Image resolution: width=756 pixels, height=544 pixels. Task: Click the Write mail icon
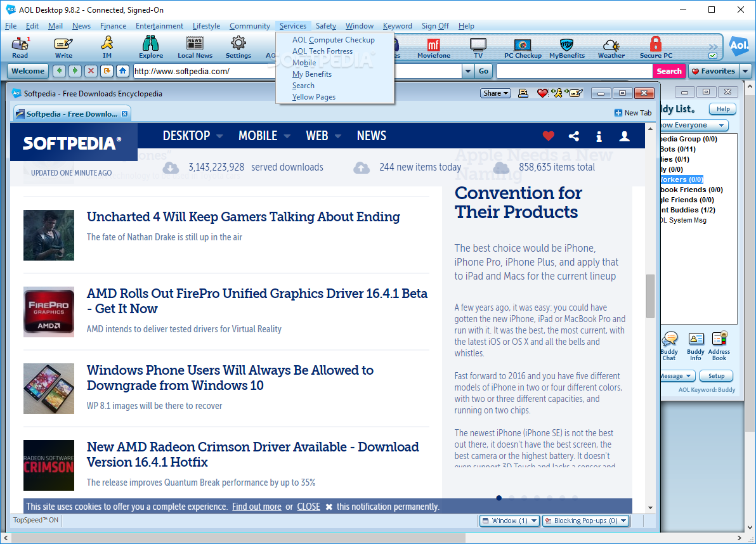(x=63, y=47)
